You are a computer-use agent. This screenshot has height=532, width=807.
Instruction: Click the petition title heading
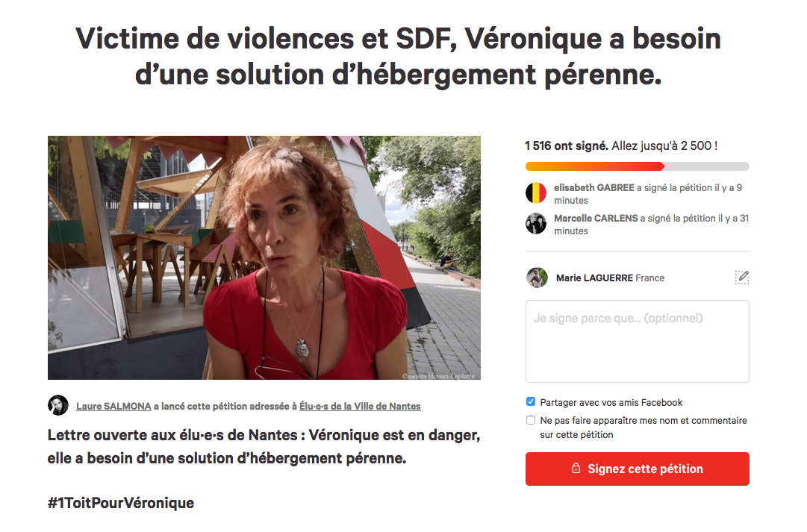click(399, 57)
